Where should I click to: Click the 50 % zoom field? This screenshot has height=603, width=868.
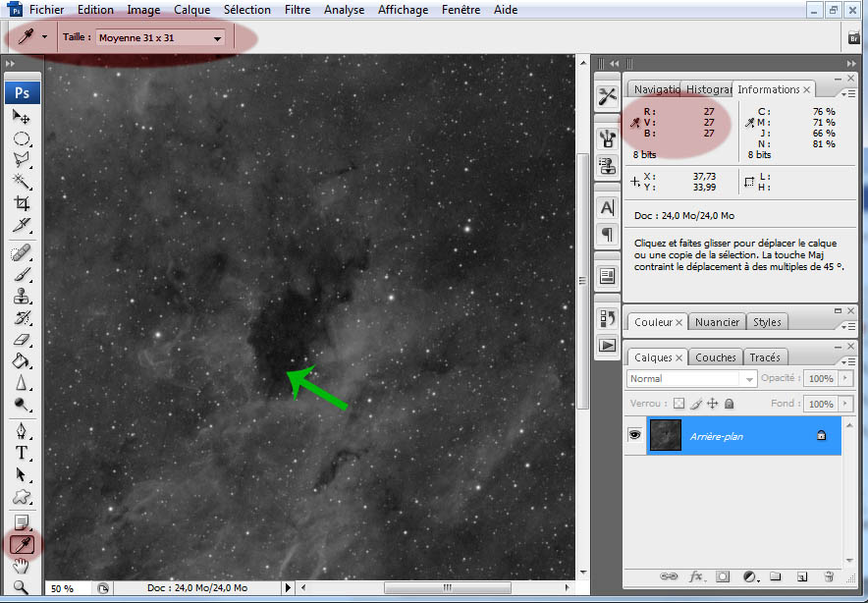tap(69, 588)
